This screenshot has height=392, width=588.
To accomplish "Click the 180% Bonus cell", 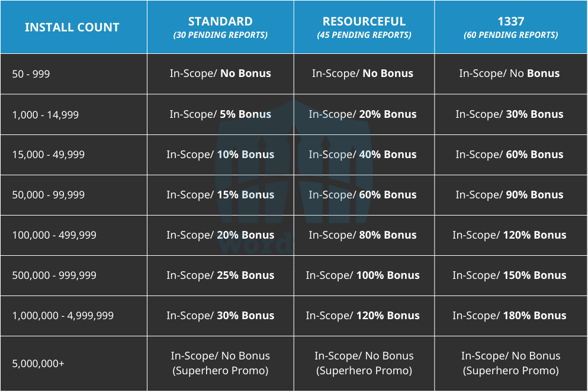I will [x=509, y=316].
